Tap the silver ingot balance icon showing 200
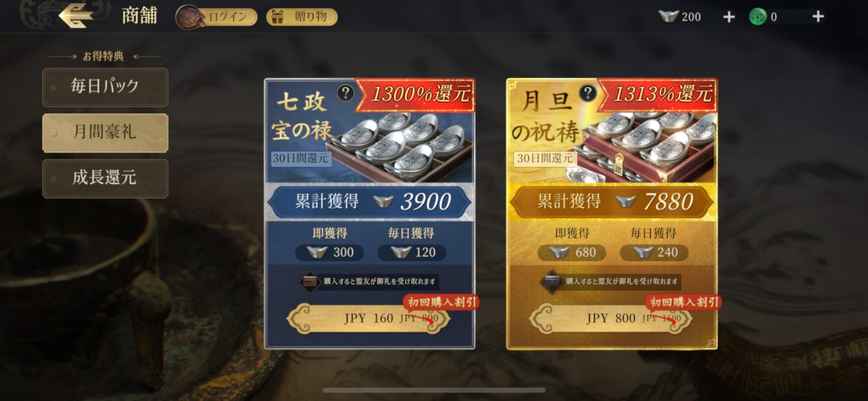Viewport: 868px width, 401px height. click(669, 17)
